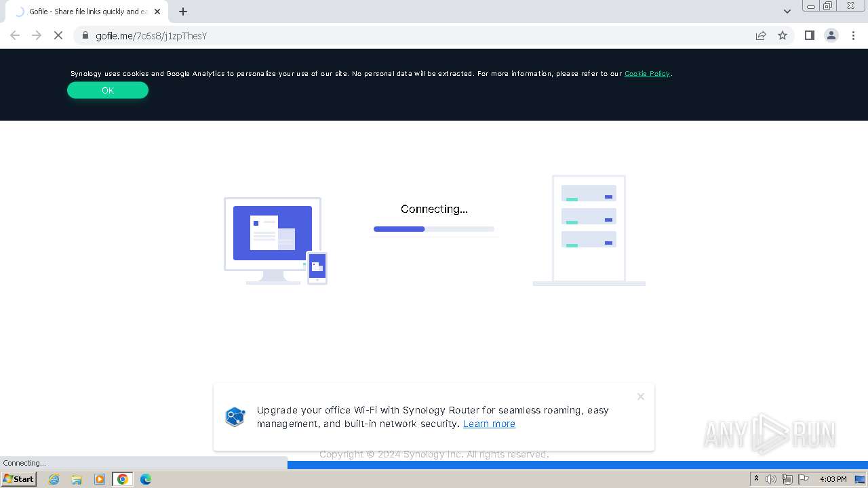Bookmark this page with the star
The width and height of the screenshot is (868, 488).
[x=783, y=35]
